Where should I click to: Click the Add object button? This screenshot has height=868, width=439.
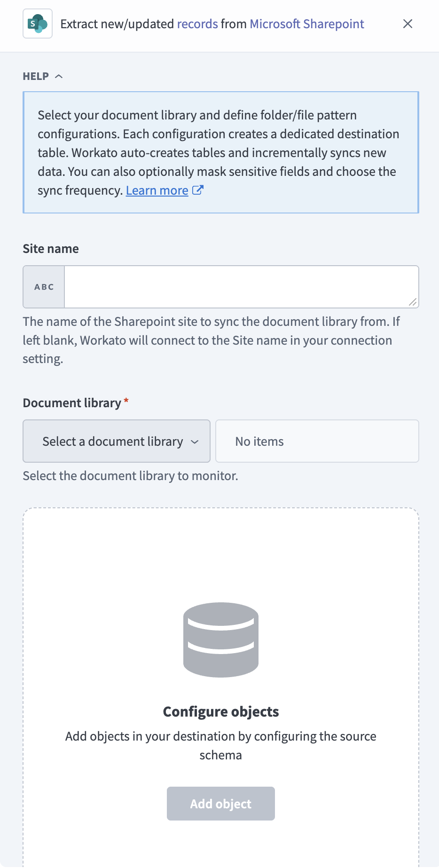point(221,804)
